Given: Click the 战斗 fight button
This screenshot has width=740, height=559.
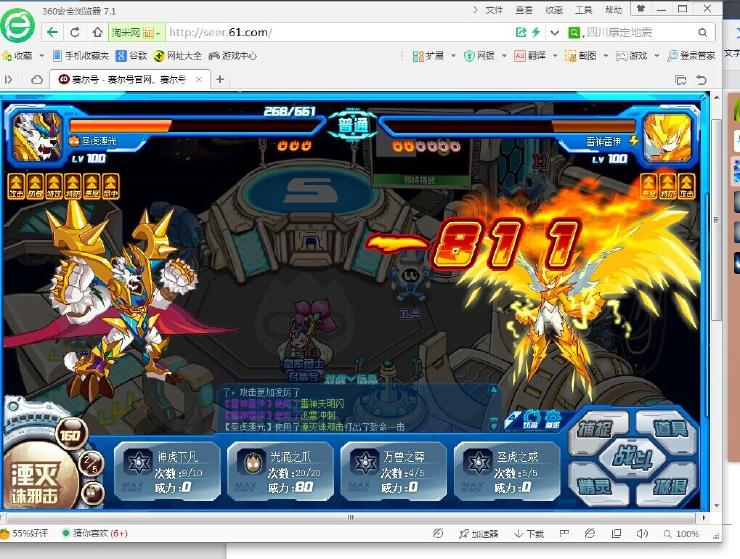Looking at the screenshot, I should point(632,457).
